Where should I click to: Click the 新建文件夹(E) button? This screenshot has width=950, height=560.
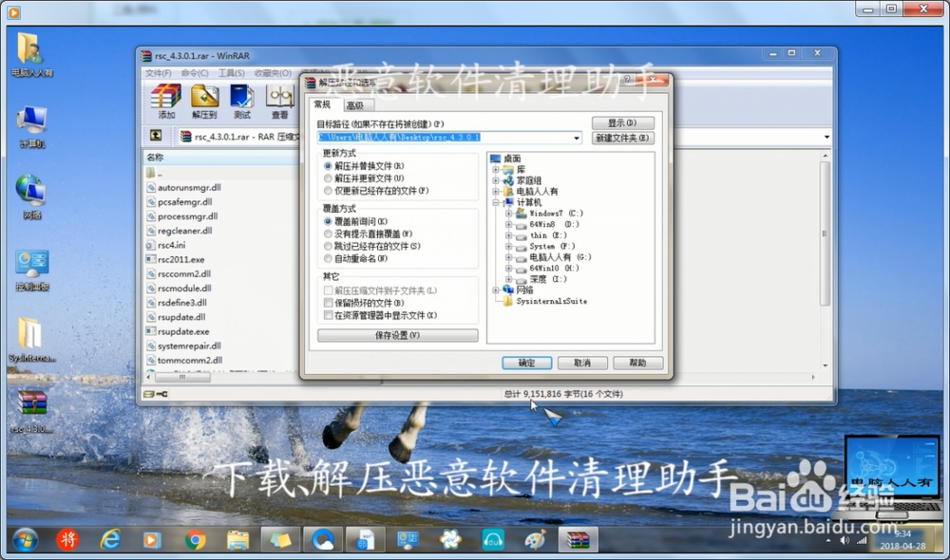tap(622, 138)
